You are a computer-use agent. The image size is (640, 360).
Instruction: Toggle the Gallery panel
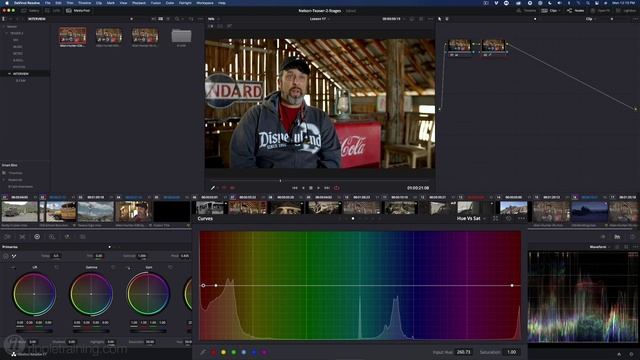30,11
